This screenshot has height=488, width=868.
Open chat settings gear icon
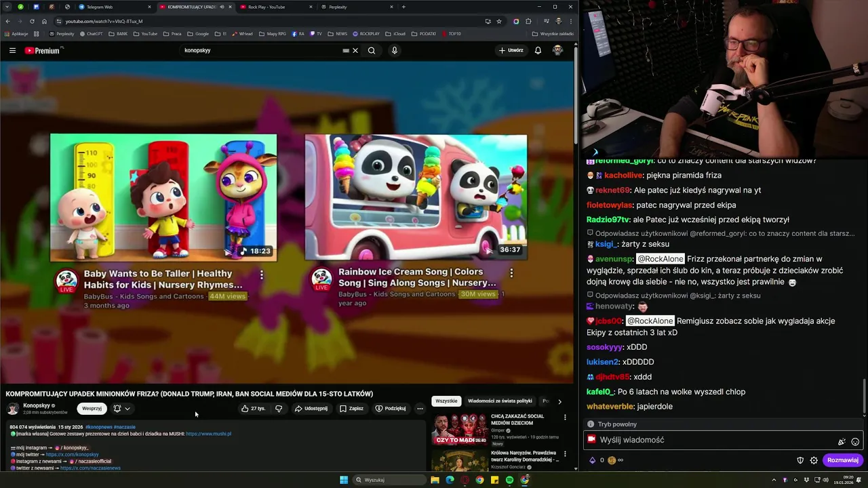pos(814,460)
